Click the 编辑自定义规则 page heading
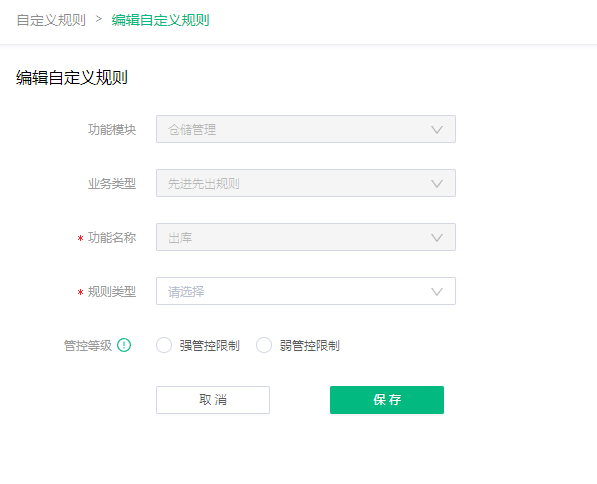 (x=72, y=77)
